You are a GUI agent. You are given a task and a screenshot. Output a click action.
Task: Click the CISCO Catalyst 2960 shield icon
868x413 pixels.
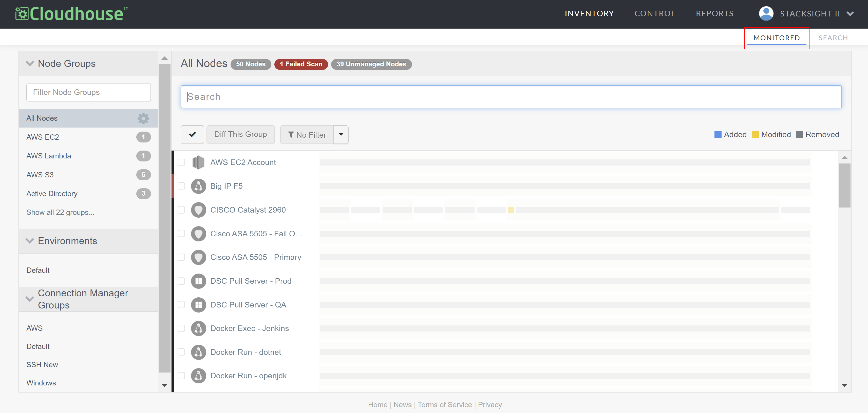tap(198, 210)
